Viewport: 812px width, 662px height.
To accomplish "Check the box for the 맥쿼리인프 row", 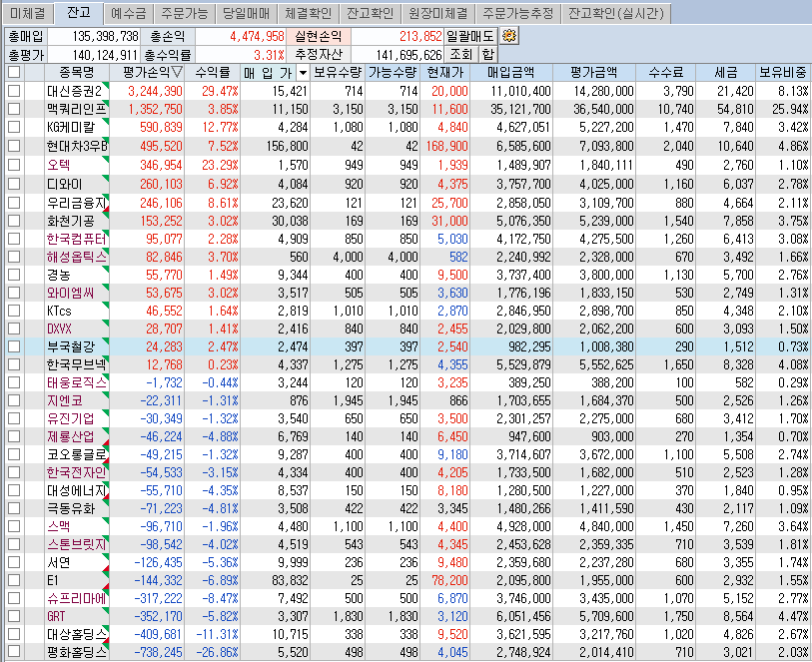I will coord(14,109).
